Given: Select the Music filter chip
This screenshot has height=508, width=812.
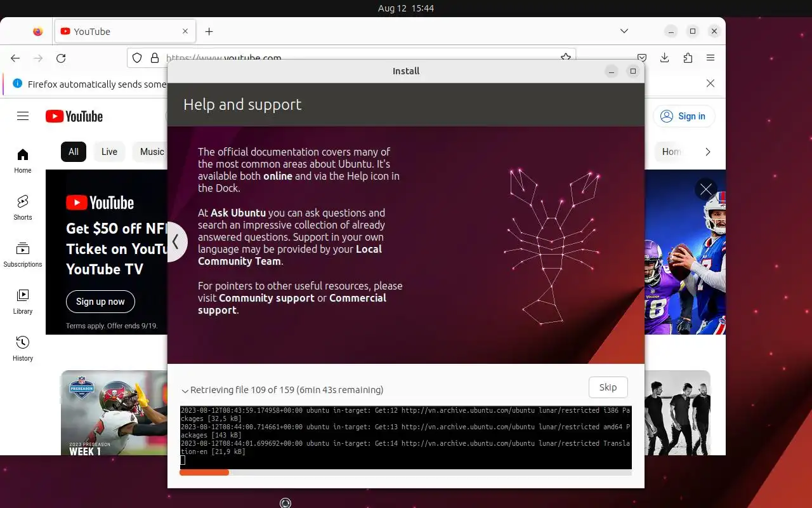Looking at the screenshot, I should 151,152.
